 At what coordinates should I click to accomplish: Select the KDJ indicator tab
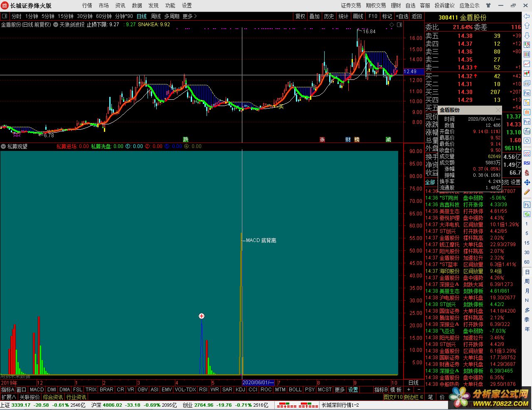click(240, 390)
